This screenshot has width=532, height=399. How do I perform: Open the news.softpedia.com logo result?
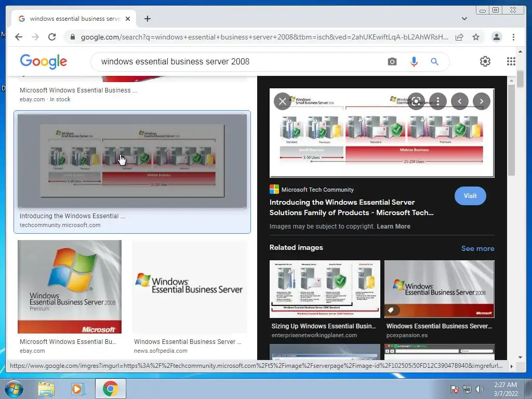pos(190,287)
